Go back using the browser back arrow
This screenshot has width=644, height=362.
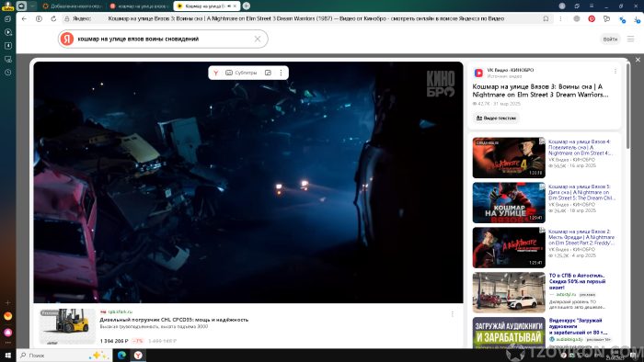24,19
